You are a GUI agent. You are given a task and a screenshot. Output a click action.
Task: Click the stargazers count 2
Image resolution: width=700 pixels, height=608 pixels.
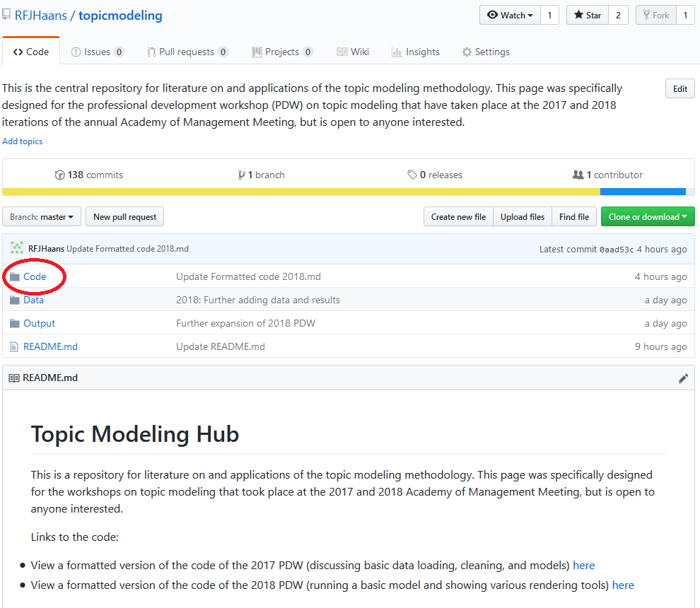(618, 15)
